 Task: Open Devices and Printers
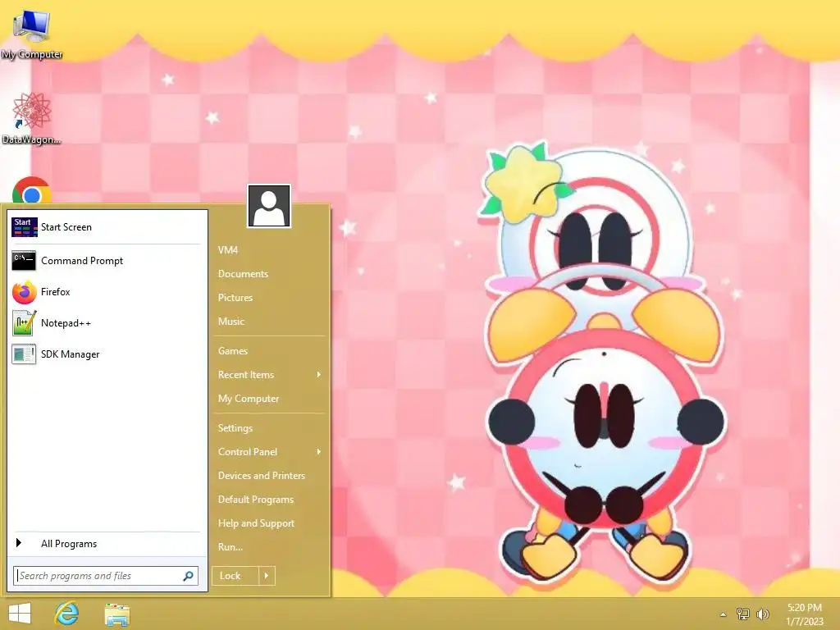(x=262, y=476)
